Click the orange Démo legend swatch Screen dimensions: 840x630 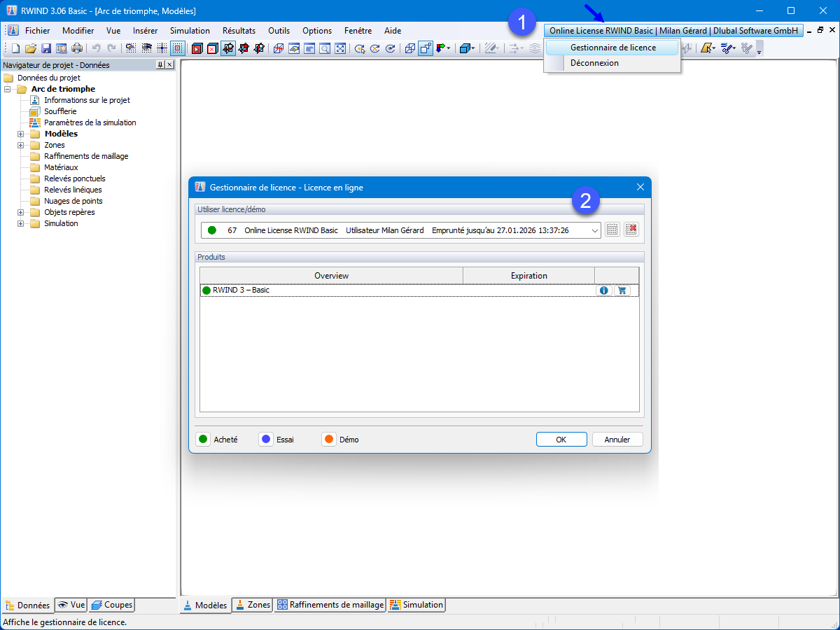(x=329, y=440)
